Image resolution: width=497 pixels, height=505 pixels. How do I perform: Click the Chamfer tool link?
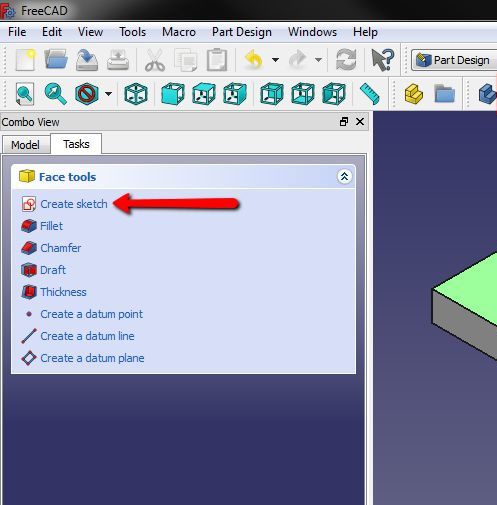60,248
